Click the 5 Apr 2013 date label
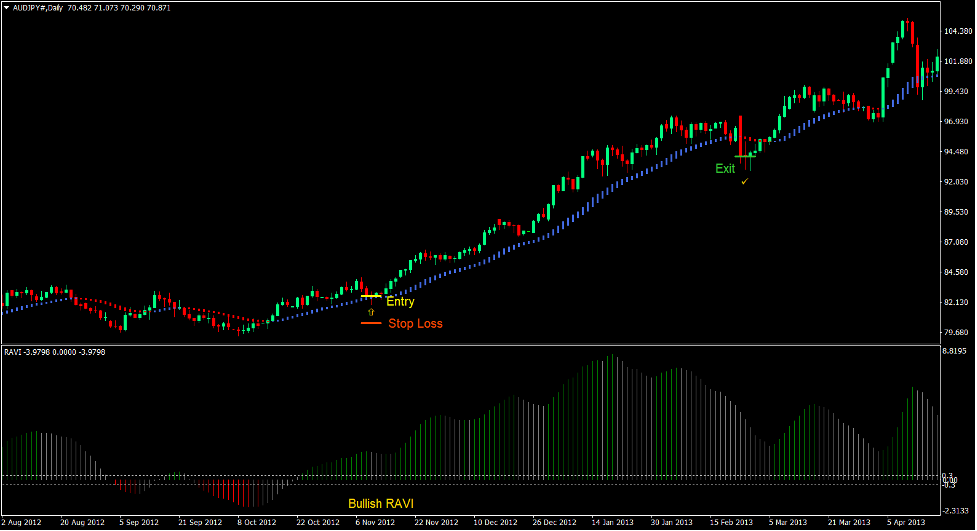Viewport: 977px width, 531px height. pos(906,522)
